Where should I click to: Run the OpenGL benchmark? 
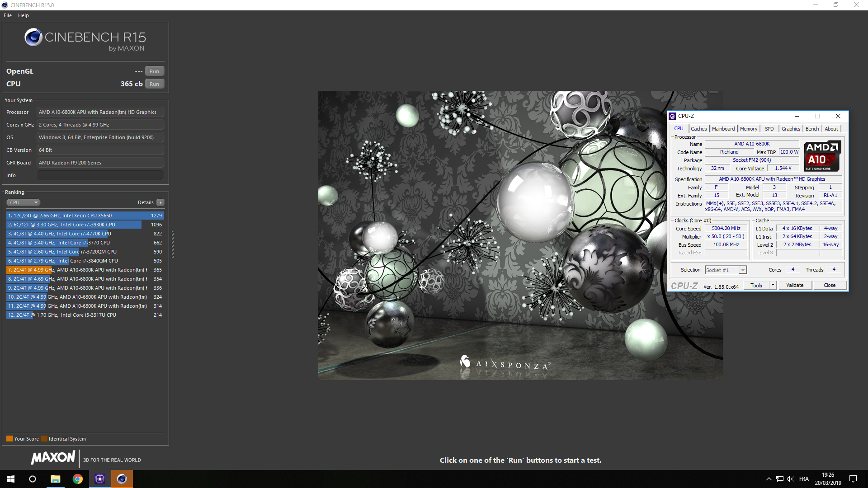click(154, 71)
